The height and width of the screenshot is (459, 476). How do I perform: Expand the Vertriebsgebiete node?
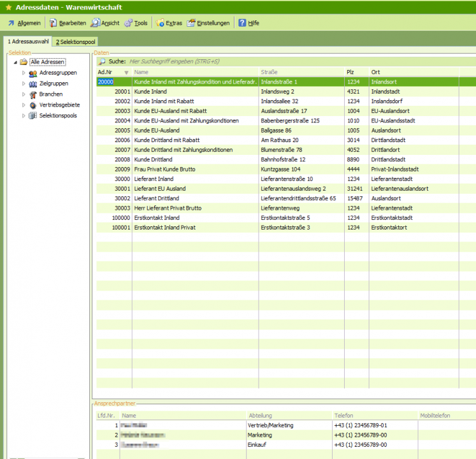[x=24, y=105]
